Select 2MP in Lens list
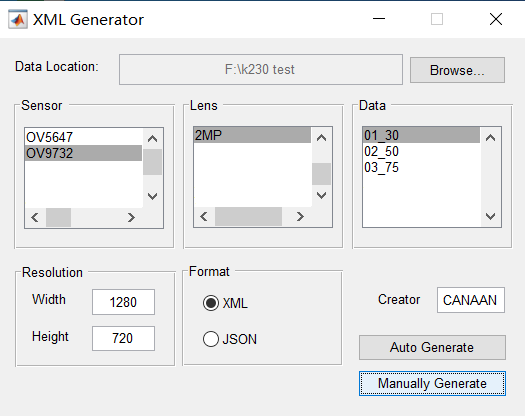525x416 pixels. point(252,135)
